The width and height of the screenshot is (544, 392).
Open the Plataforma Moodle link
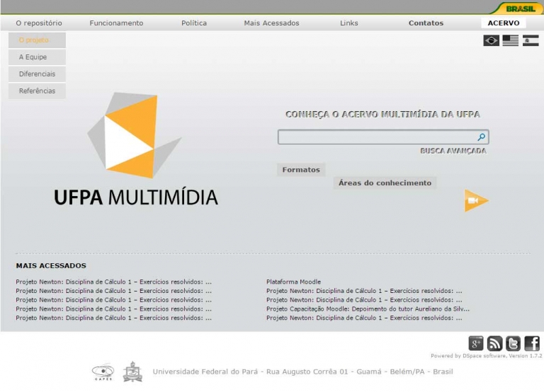coord(293,282)
